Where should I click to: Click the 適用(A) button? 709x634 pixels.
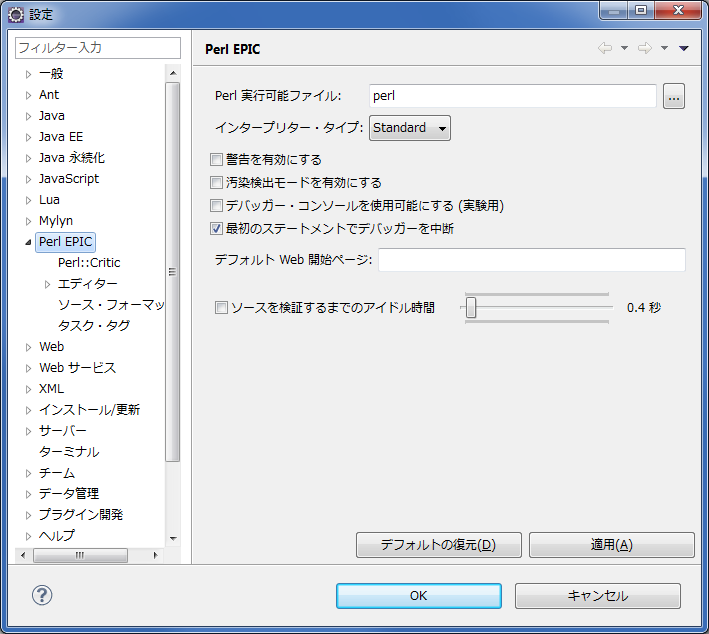(x=611, y=545)
